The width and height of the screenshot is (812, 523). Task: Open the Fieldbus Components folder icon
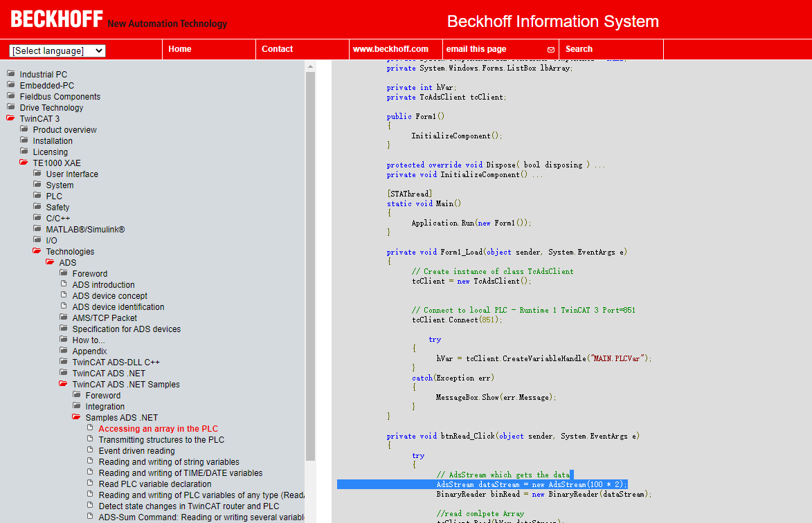[x=10, y=96]
